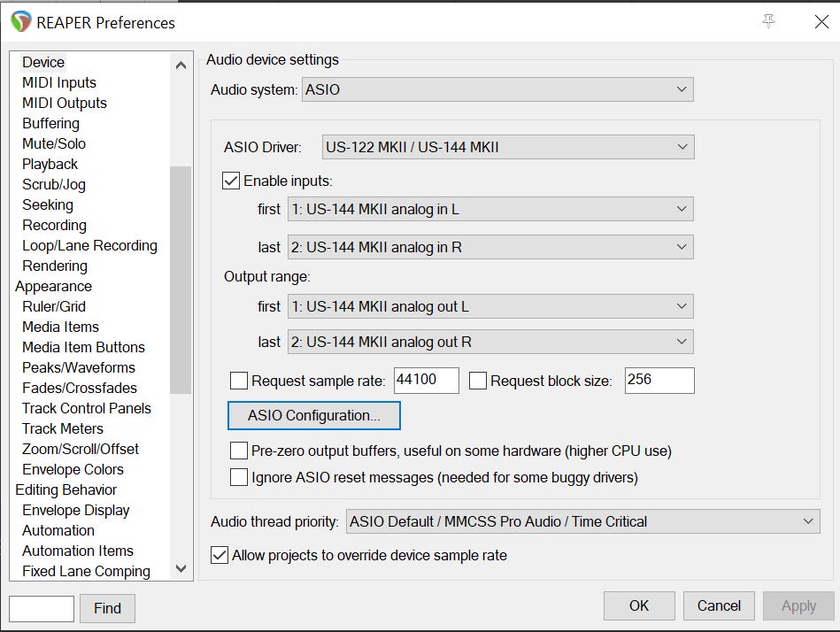Image resolution: width=840 pixels, height=632 pixels.
Task: Enable Request sample rate checkbox
Action: [239, 381]
